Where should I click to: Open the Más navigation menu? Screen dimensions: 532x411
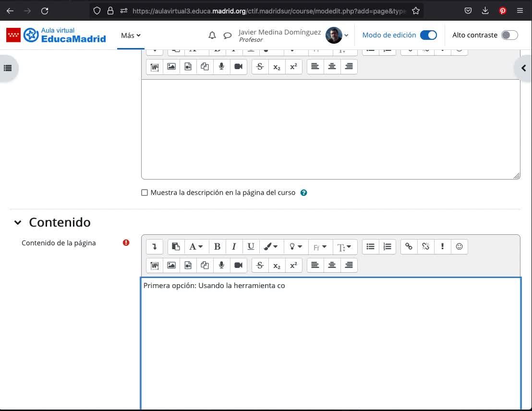tap(131, 36)
